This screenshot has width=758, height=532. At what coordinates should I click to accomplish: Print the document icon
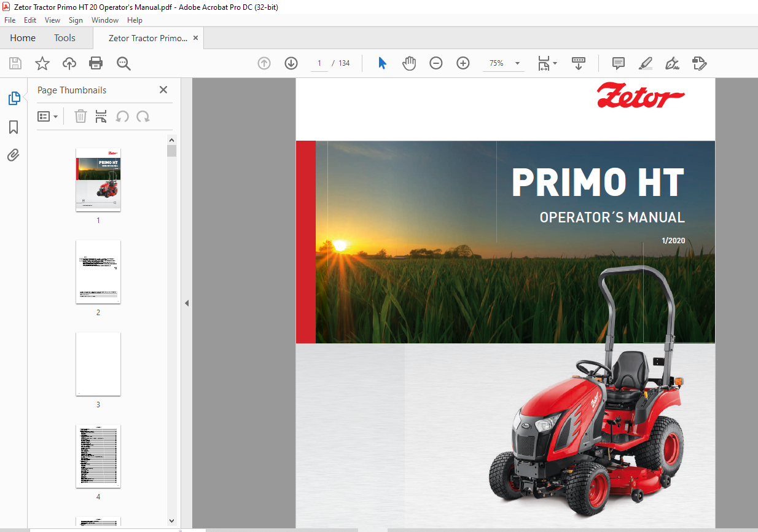pyautogui.click(x=96, y=63)
